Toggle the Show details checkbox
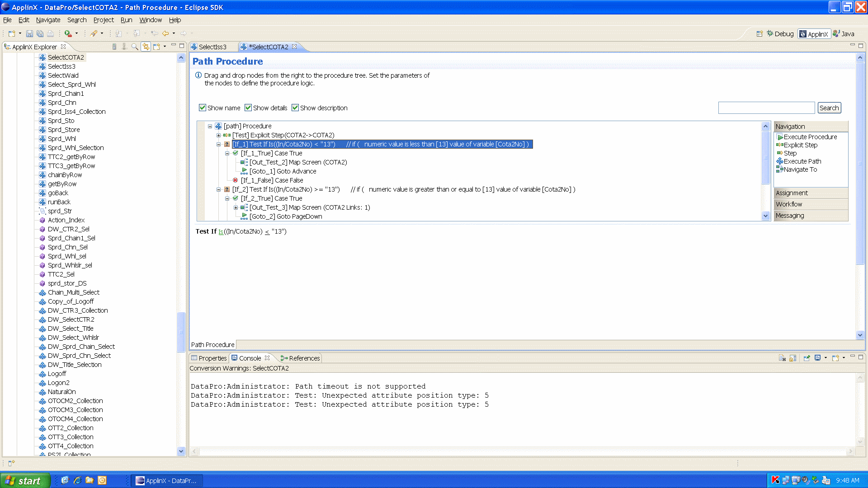 click(248, 108)
